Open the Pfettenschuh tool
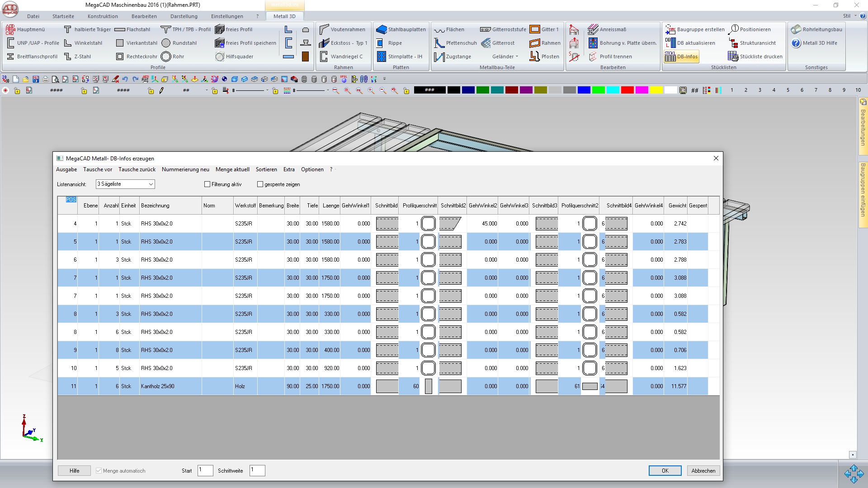Image resolution: width=868 pixels, height=488 pixels. point(456,43)
